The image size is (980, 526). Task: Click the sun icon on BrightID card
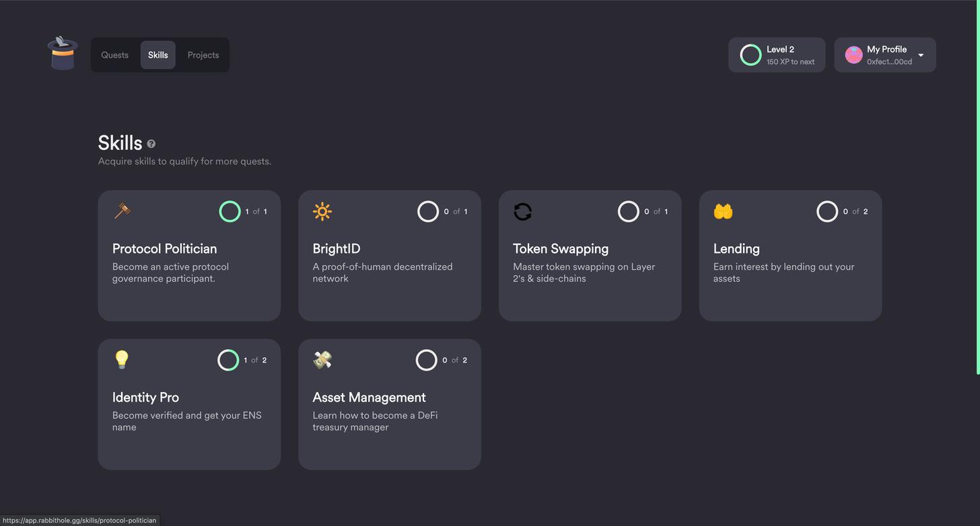tap(322, 211)
